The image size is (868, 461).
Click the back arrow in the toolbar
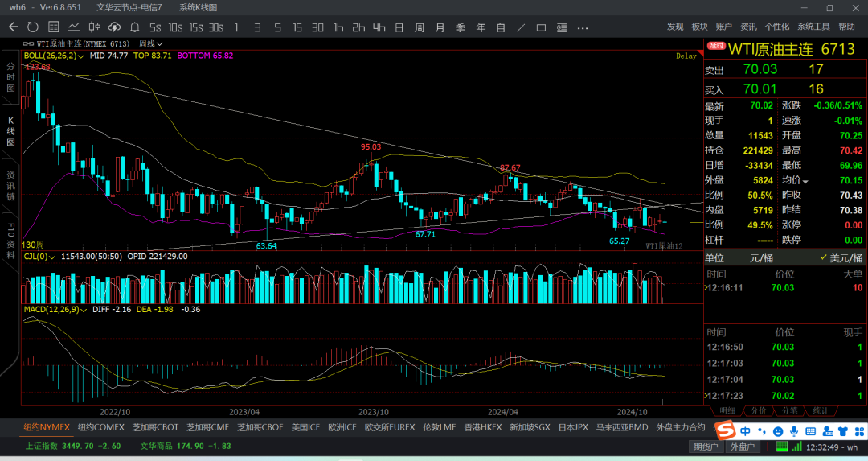tap(13, 27)
